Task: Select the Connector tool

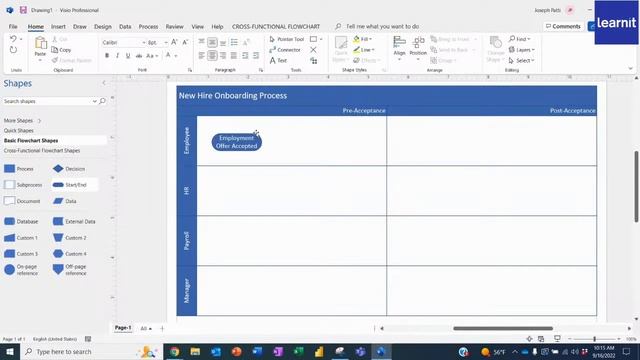Action: tap(285, 50)
